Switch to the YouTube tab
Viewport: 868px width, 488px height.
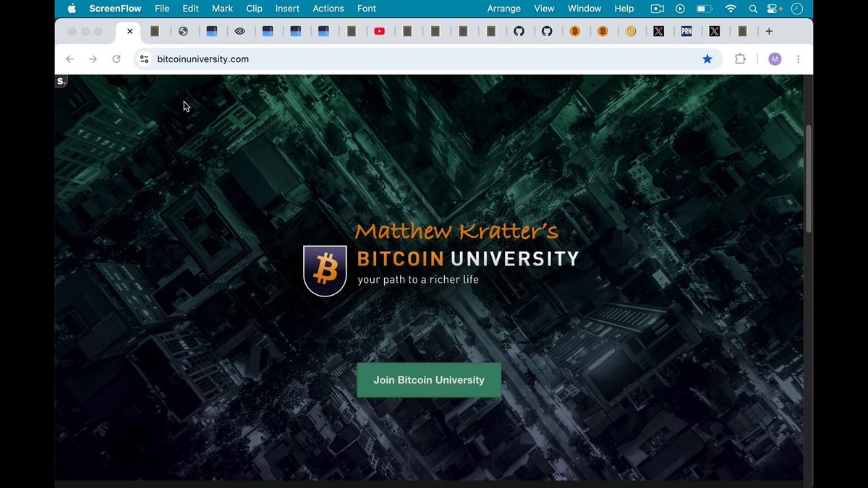(x=380, y=31)
